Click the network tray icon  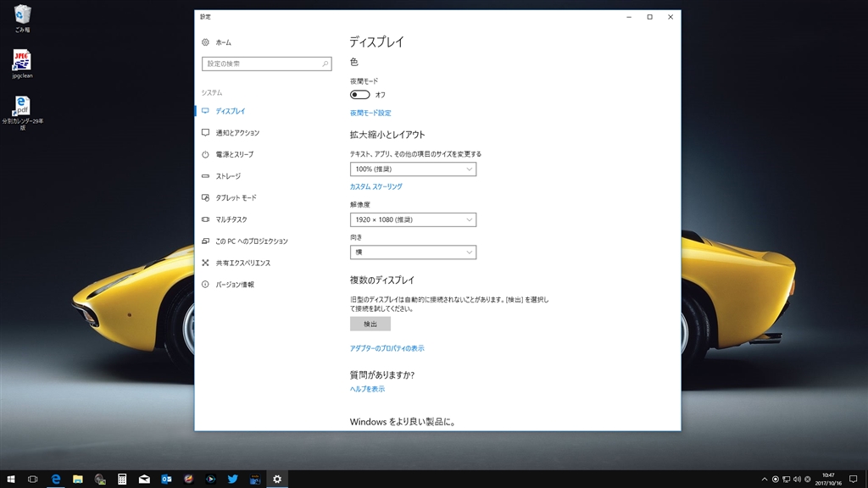[x=786, y=480]
